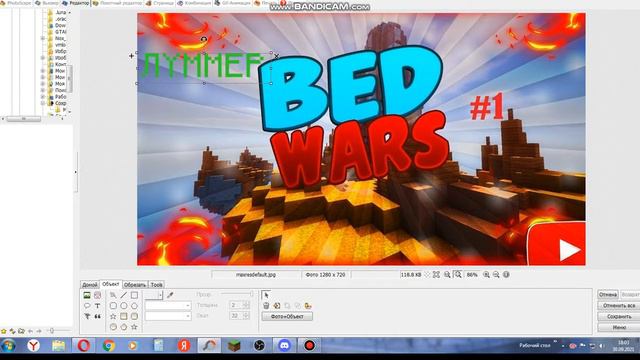Click the text object delete X handle
Image resolution: width=640 pixels, height=360 pixels.
(x=277, y=56)
